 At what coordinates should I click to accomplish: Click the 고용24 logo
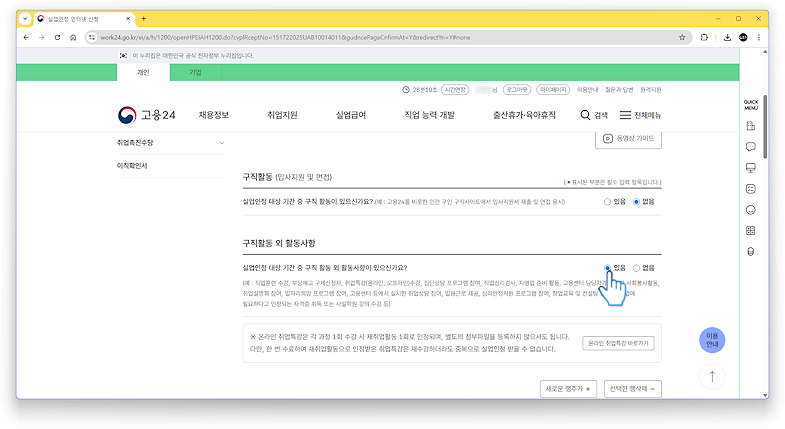point(147,115)
